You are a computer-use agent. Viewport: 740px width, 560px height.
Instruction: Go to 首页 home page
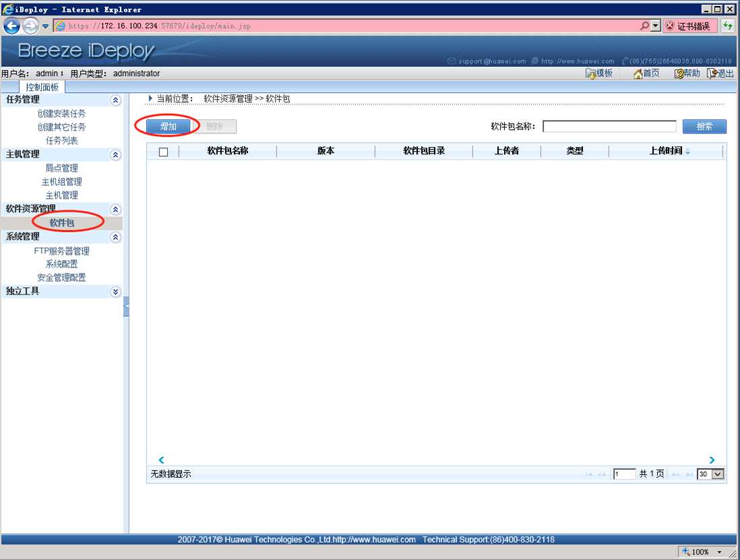click(x=651, y=73)
